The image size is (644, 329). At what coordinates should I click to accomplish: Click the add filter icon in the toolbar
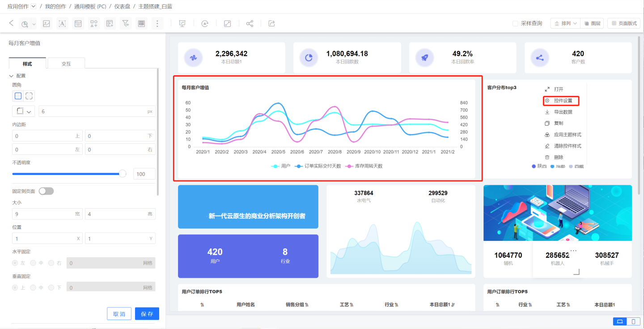126,24
